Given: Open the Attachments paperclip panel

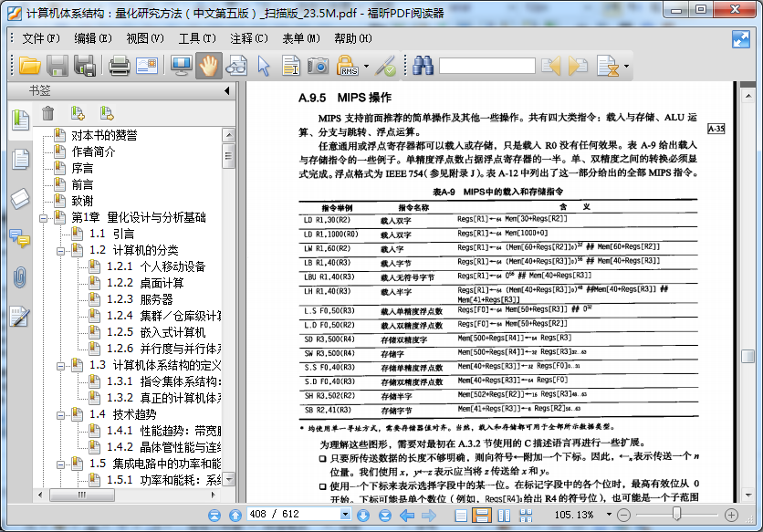Looking at the screenshot, I should (x=20, y=277).
